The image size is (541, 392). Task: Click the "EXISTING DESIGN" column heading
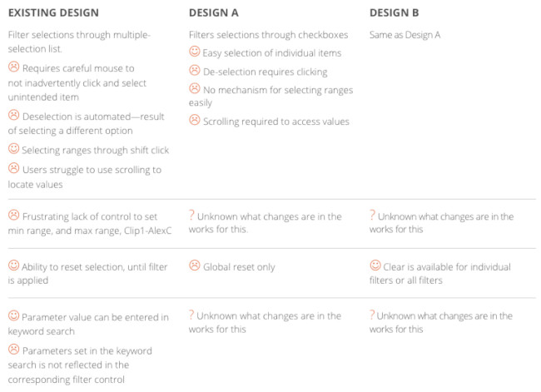(x=53, y=13)
